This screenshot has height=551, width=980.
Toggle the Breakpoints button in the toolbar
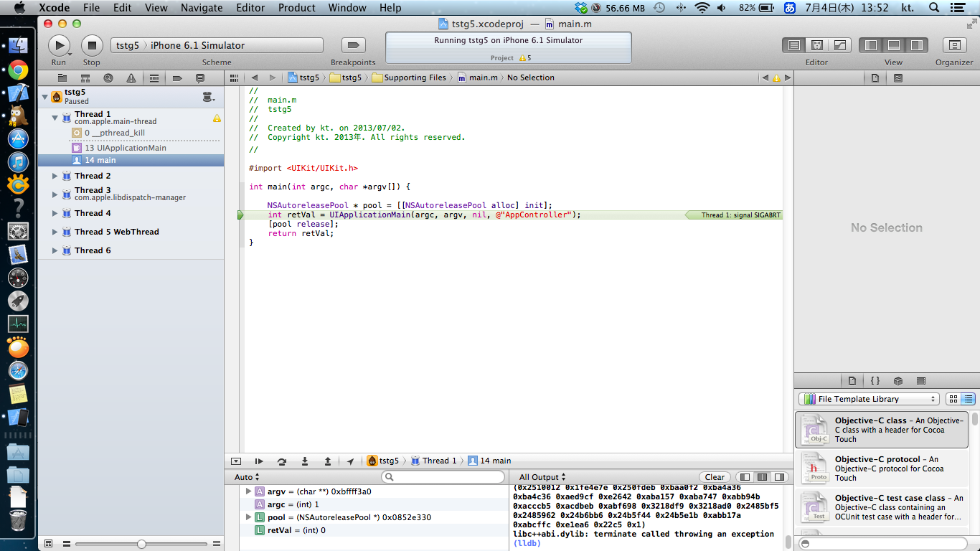coord(352,45)
